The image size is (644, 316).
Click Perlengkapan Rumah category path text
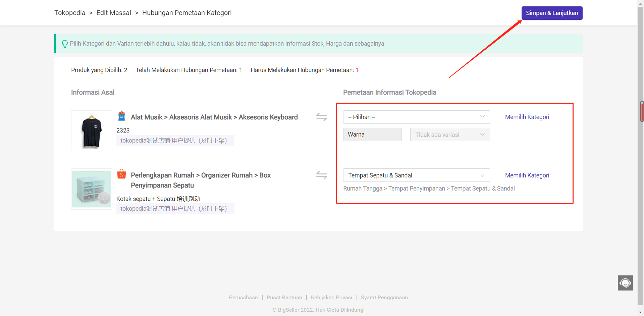201,180
